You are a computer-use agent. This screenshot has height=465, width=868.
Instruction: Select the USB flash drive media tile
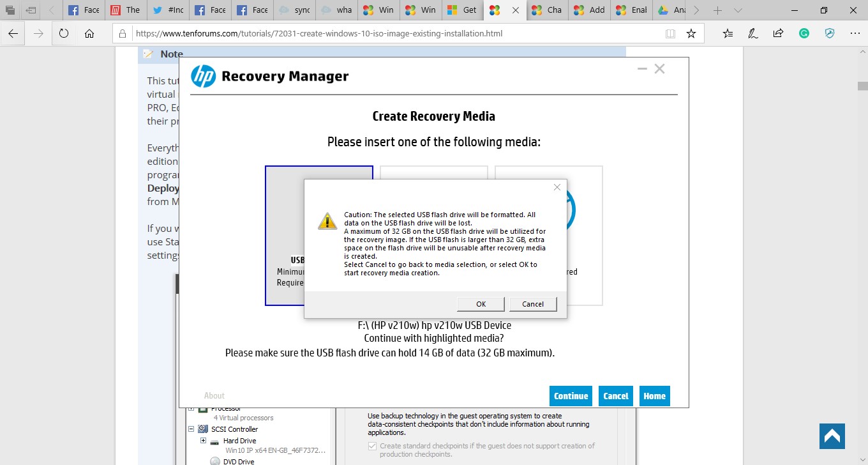(x=285, y=236)
